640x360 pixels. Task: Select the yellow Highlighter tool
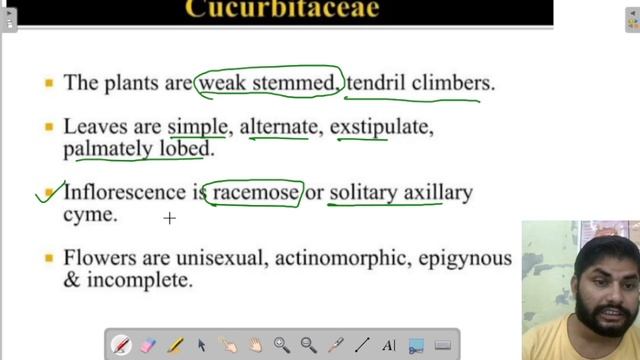[x=175, y=345]
